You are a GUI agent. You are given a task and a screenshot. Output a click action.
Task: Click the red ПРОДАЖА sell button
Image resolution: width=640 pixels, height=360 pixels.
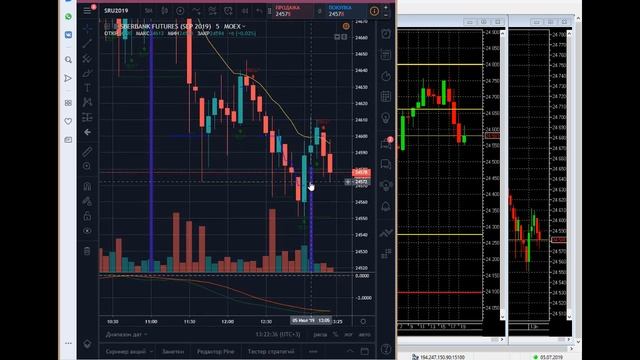coord(293,11)
